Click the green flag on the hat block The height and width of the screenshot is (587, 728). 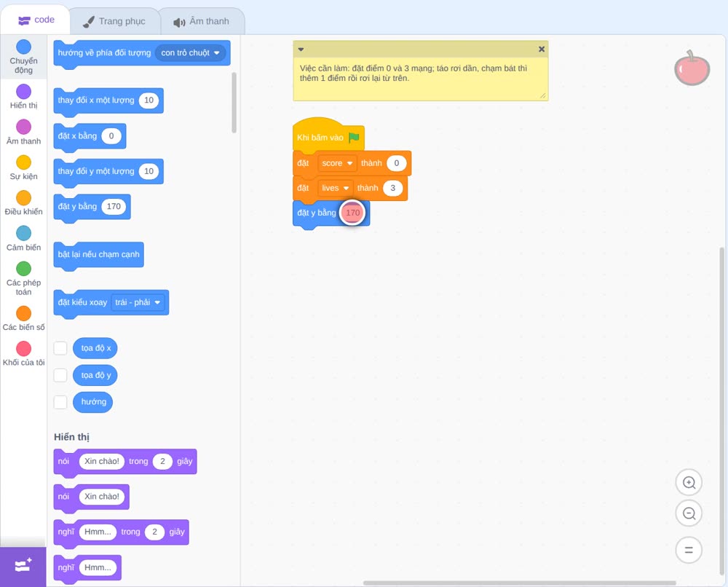[354, 138]
